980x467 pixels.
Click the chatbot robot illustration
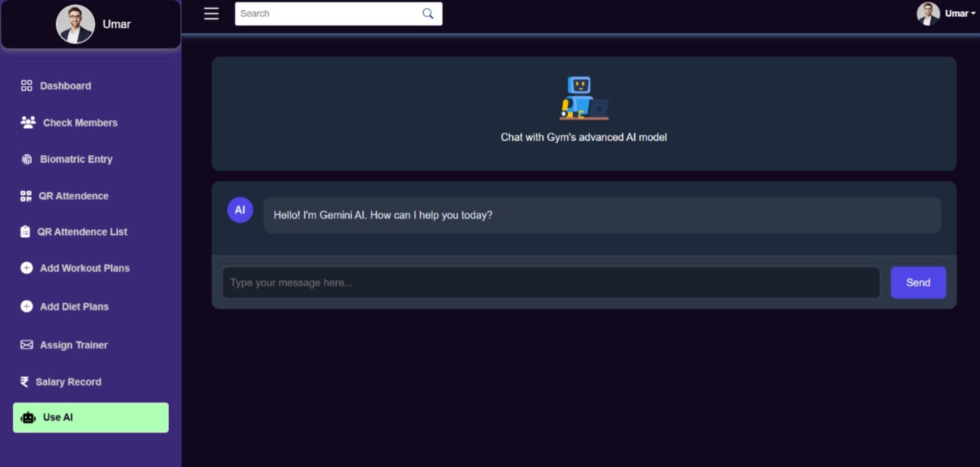click(x=583, y=98)
